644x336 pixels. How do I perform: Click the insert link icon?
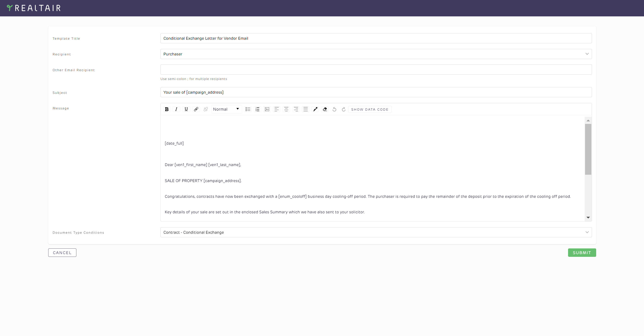196,109
